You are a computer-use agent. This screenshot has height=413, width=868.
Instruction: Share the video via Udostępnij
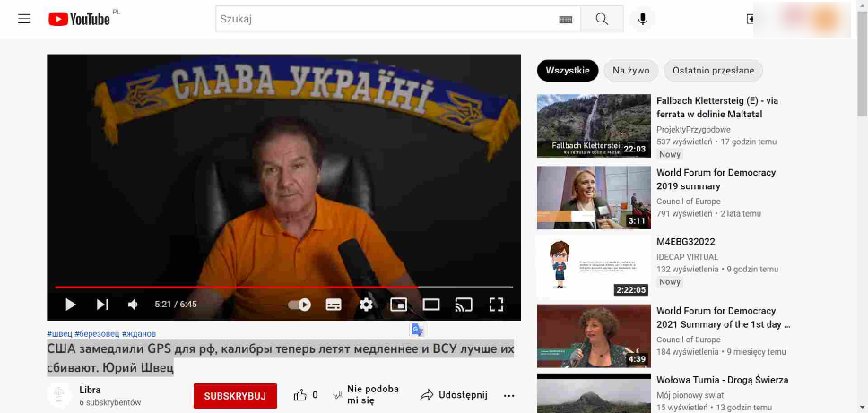coord(454,395)
